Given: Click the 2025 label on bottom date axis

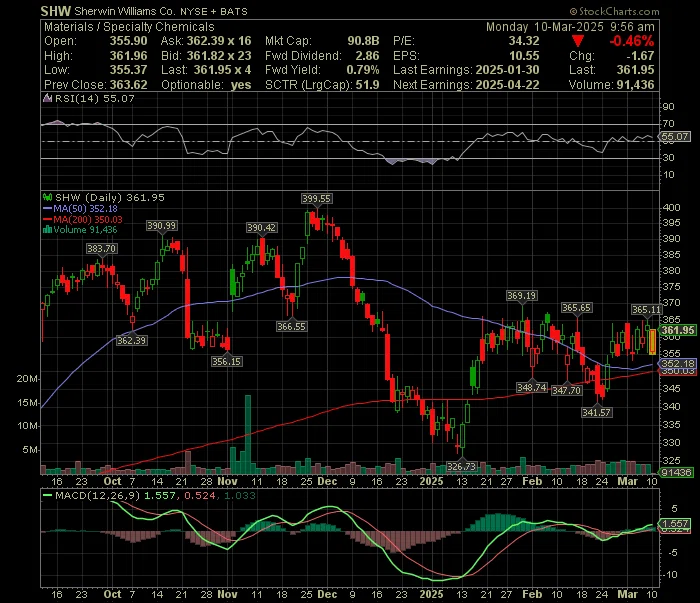Looking at the screenshot, I should point(432,595).
